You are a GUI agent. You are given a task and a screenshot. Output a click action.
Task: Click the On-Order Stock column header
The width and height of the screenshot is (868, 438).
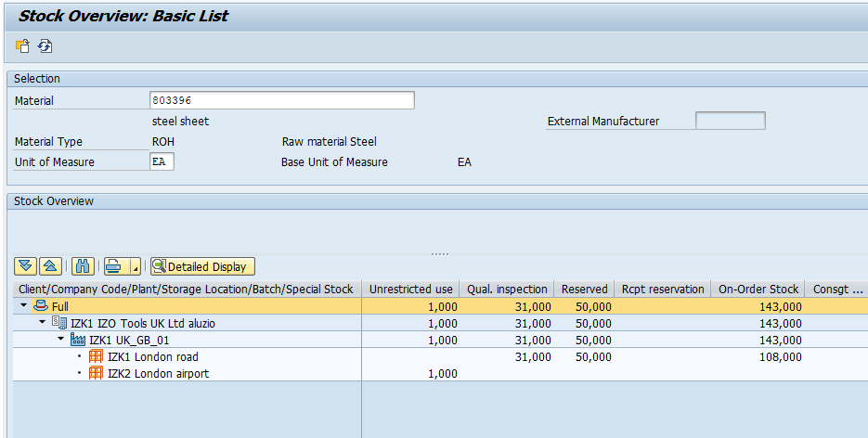pyautogui.click(x=758, y=290)
